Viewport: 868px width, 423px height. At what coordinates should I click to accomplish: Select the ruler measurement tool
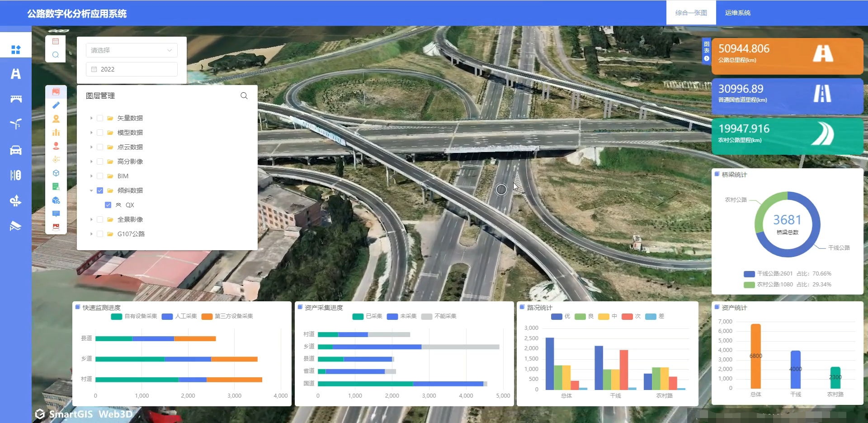tap(56, 105)
